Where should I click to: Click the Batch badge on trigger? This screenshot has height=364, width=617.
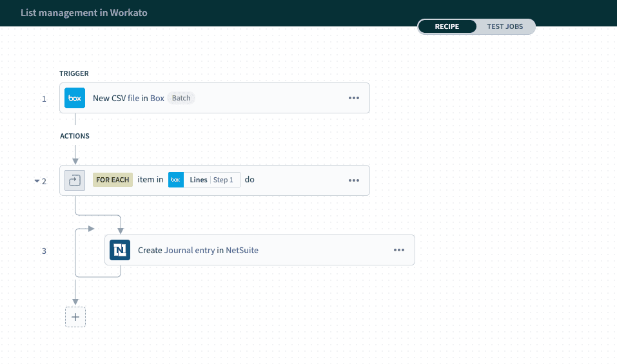pos(181,98)
